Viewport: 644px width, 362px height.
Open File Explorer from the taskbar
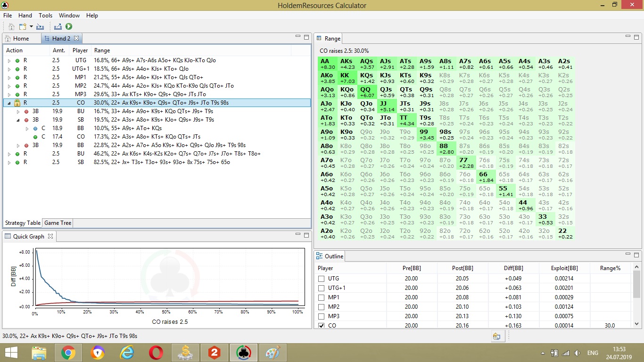(39, 353)
